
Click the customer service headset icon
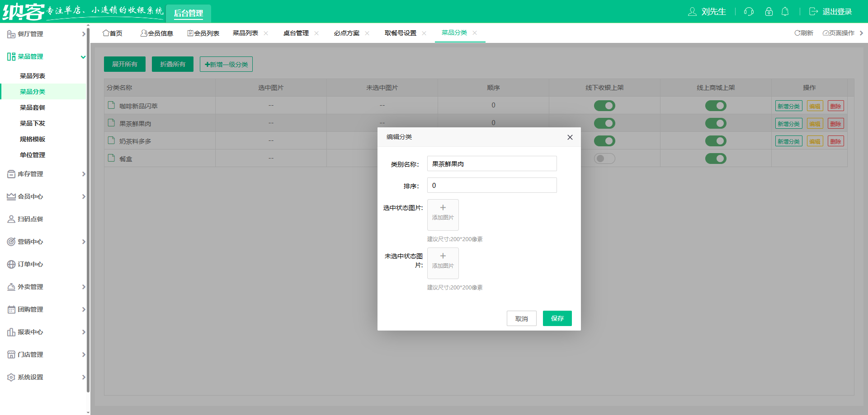(x=749, y=12)
